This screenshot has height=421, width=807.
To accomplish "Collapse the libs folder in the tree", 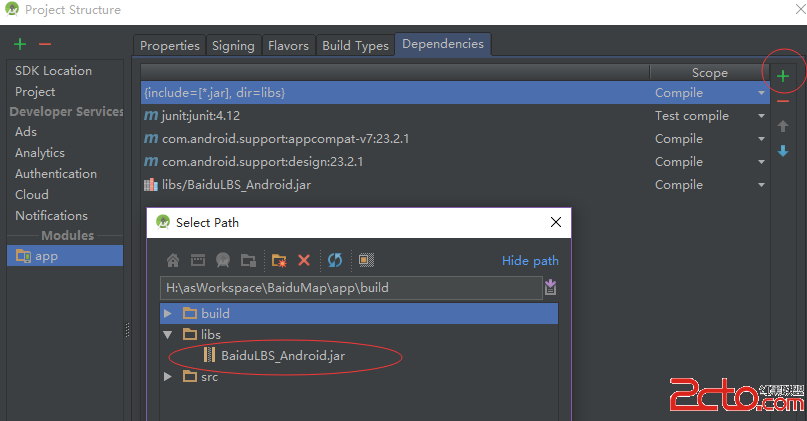I will (168, 335).
